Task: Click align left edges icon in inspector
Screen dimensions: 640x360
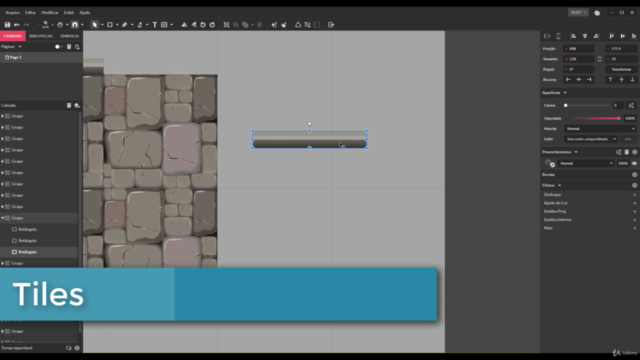Action: (x=573, y=36)
